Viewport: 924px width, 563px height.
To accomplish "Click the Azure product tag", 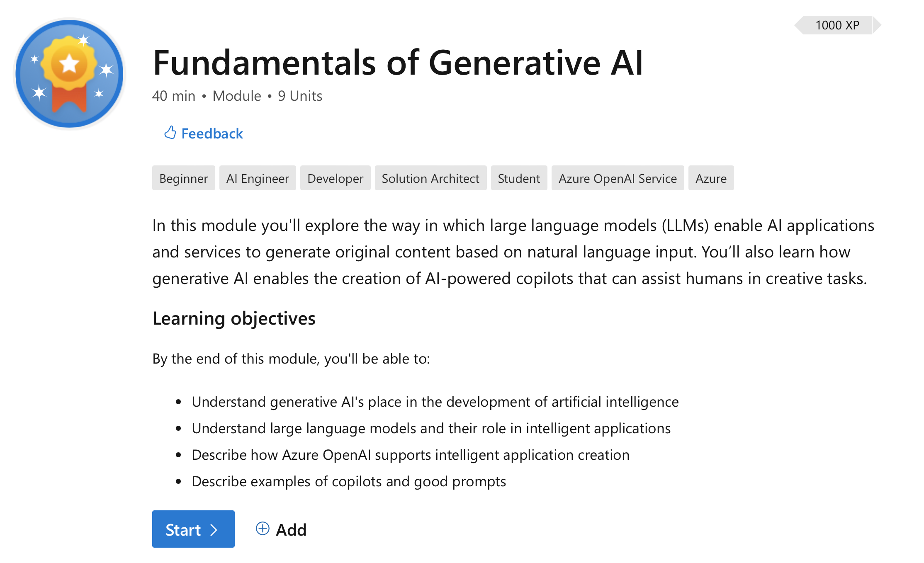I will (710, 178).
